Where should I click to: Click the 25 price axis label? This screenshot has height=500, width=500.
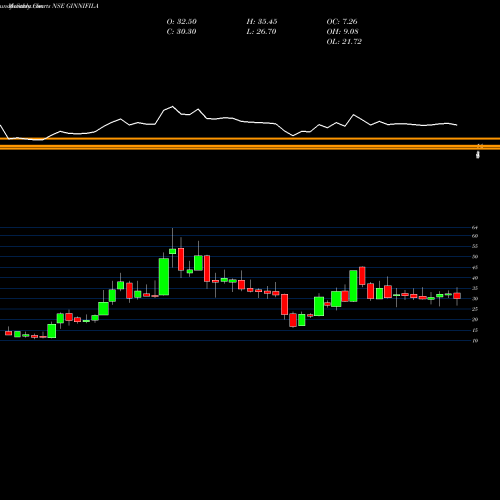click(x=475, y=309)
